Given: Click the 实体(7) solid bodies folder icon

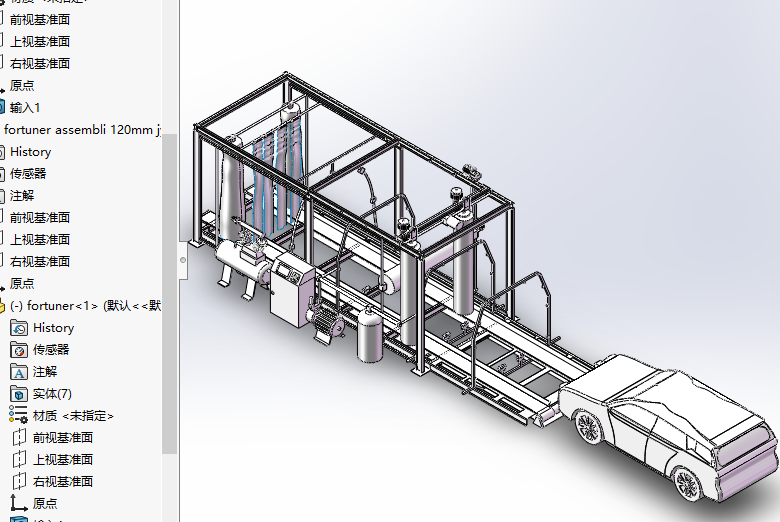Looking at the screenshot, I should coord(19,394).
